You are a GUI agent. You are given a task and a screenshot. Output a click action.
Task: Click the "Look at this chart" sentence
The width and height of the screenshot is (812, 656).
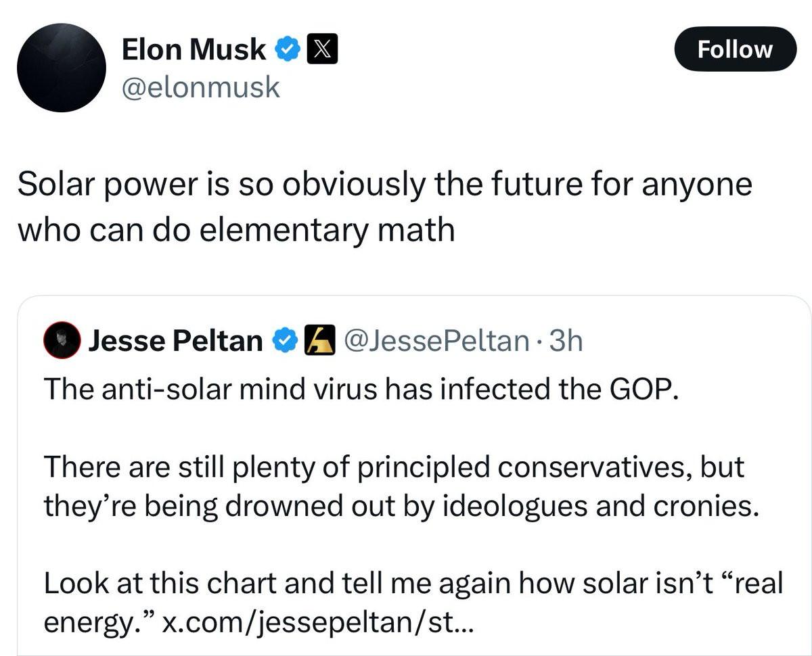tap(413, 583)
